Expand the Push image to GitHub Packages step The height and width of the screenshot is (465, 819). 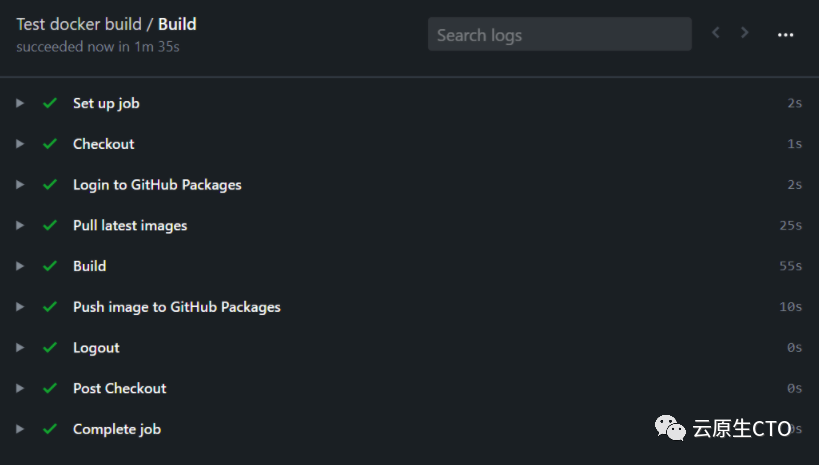pyautogui.click(x=19, y=307)
